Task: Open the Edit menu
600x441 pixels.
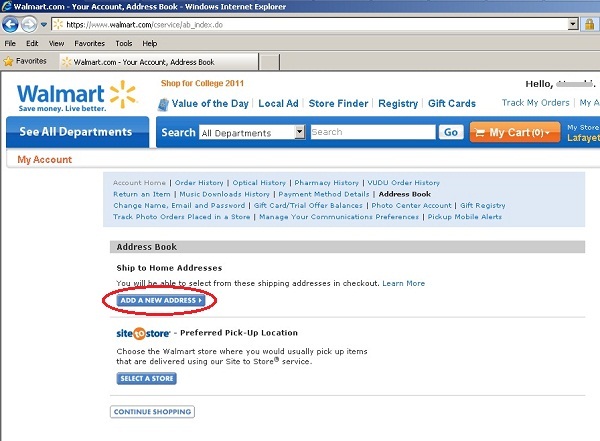Action: coord(32,43)
